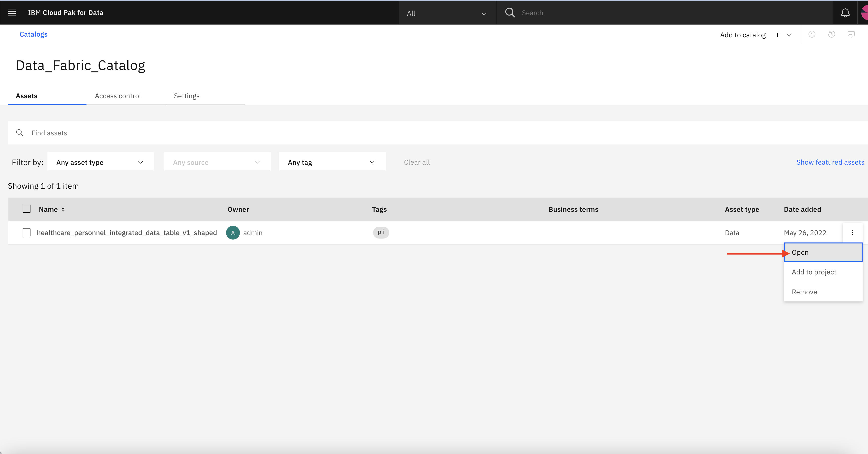The width and height of the screenshot is (868, 454).
Task: Click the Find assets magnifier icon
Action: 20,133
